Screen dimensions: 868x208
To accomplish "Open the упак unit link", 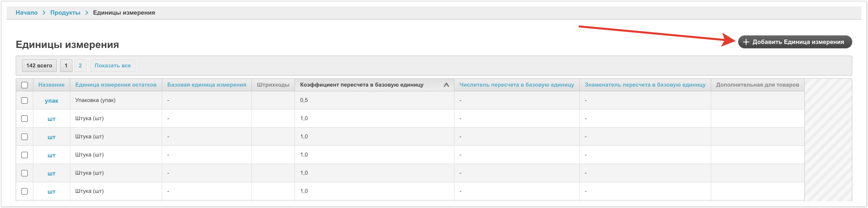I will pos(51,101).
